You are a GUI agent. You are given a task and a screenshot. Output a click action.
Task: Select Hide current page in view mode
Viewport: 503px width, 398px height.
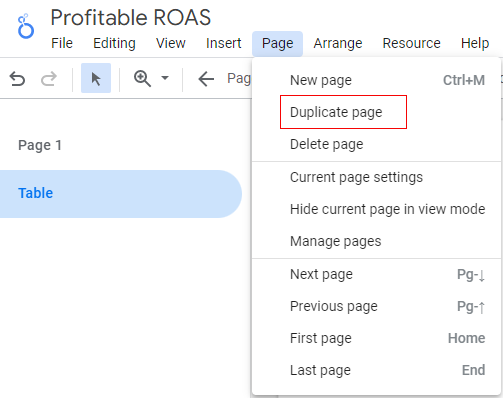(x=377, y=209)
